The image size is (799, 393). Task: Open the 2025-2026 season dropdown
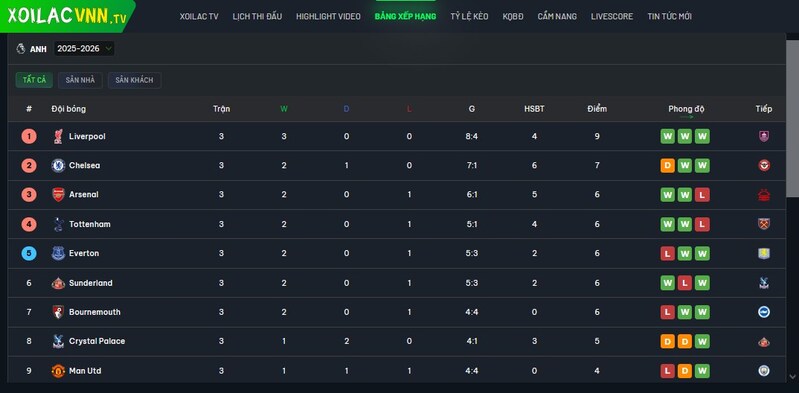[84, 48]
